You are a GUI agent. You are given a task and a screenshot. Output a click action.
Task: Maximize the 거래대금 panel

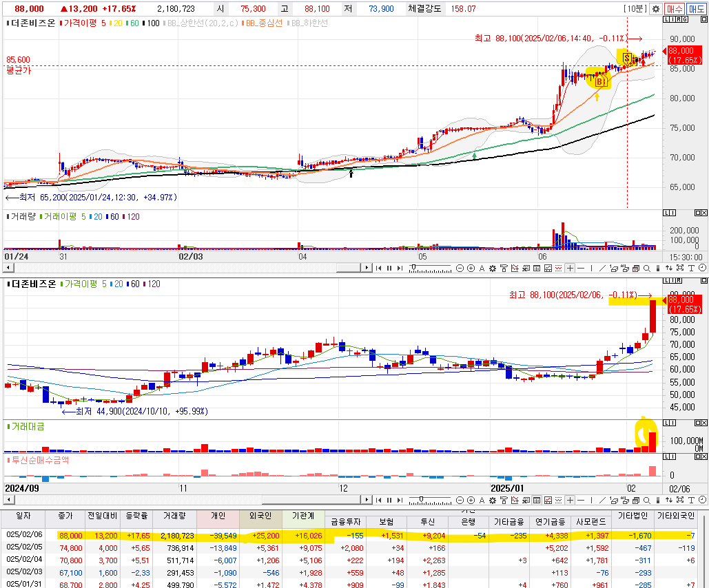tap(697, 423)
